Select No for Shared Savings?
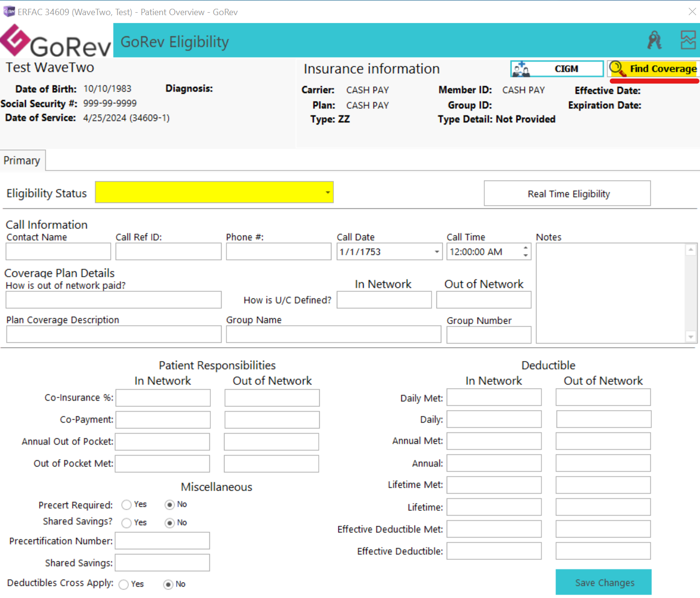The image size is (700, 598). click(169, 523)
